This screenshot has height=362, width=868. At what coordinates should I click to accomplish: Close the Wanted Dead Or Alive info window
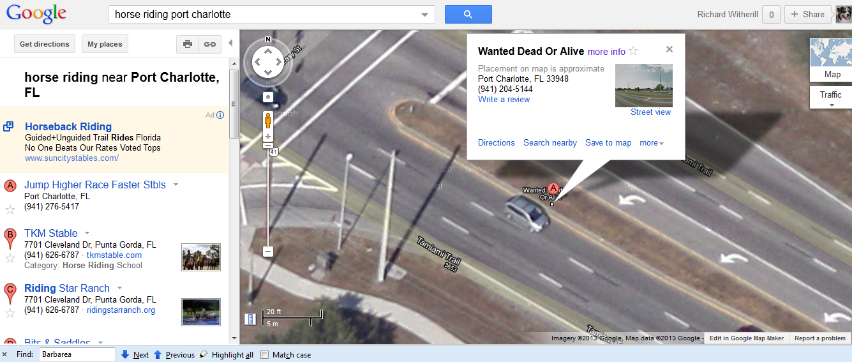(669, 49)
